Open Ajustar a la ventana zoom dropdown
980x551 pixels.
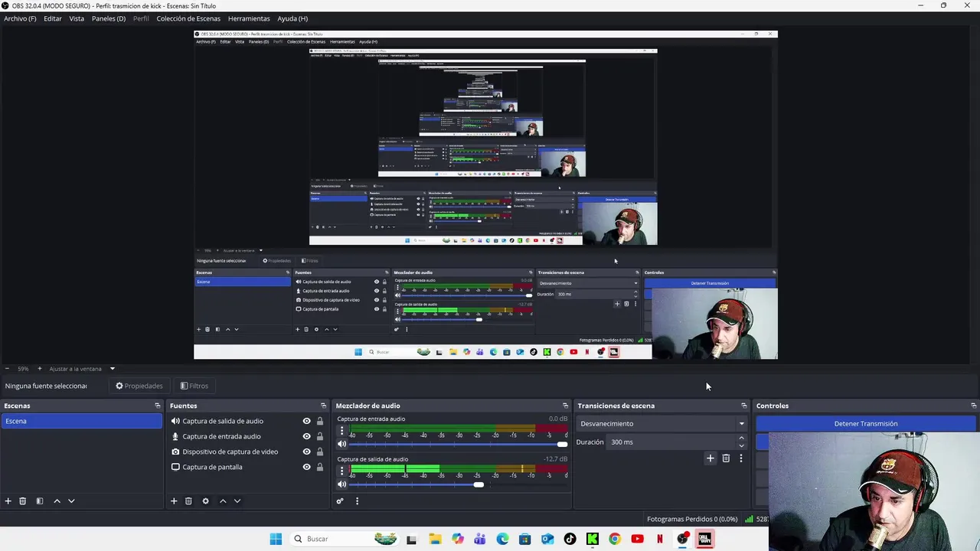click(82, 369)
